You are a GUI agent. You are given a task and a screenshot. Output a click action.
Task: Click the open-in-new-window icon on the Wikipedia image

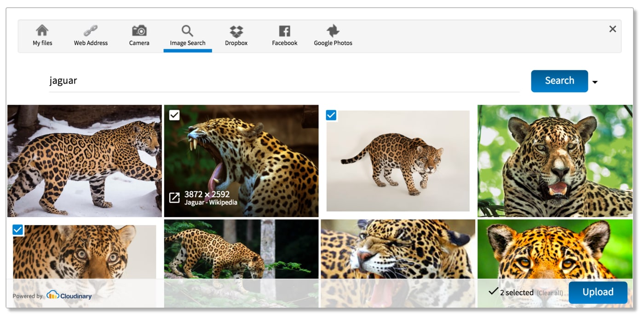coord(174,198)
